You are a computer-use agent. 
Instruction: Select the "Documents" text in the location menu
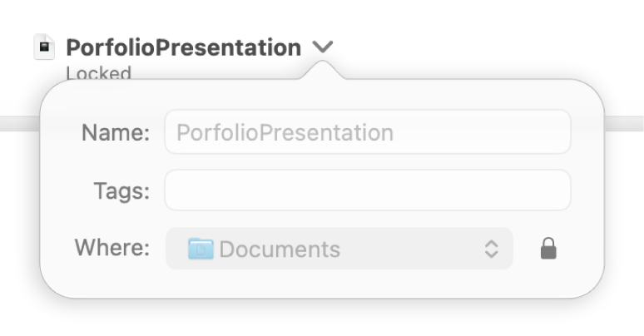[x=280, y=249]
